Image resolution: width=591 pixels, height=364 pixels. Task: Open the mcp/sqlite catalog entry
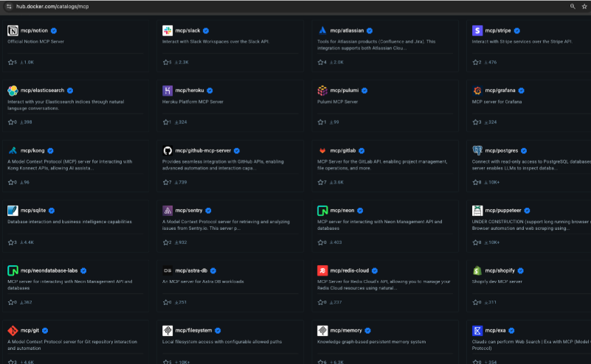(x=33, y=211)
